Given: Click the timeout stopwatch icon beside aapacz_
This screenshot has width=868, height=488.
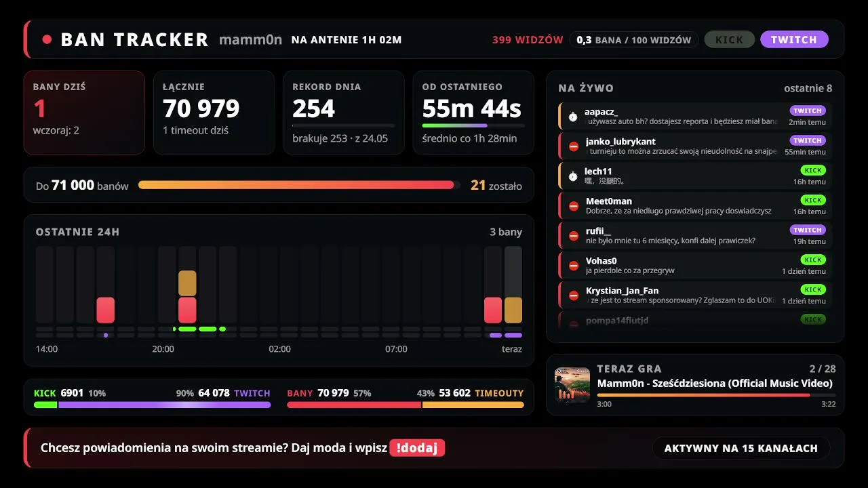Looking at the screenshot, I should (x=573, y=117).
